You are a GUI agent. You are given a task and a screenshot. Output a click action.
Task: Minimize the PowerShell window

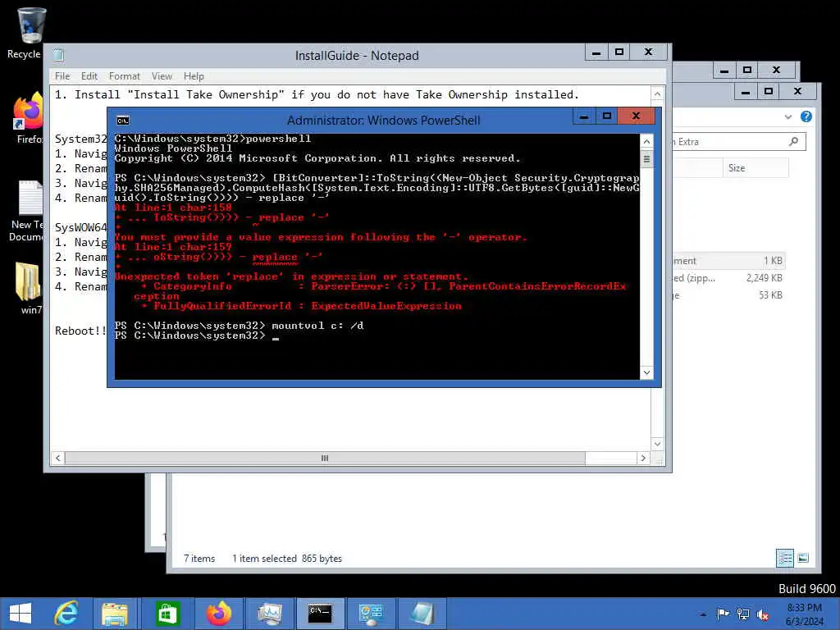pos(584,116)
